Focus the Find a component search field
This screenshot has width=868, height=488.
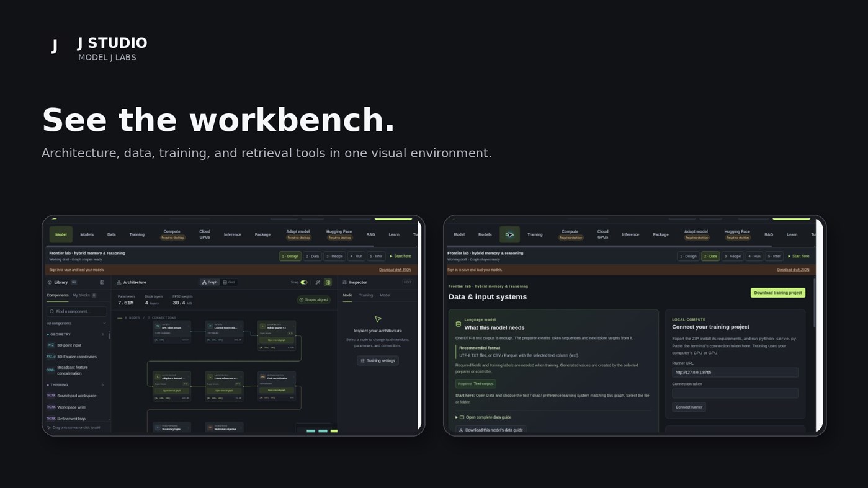(77, 311)
